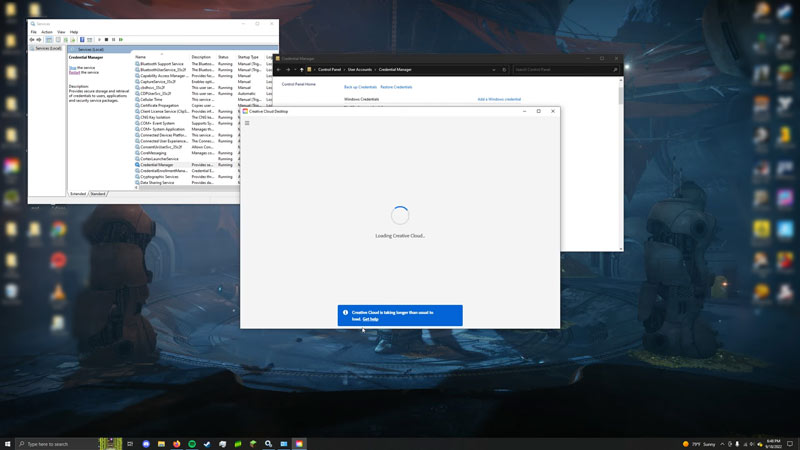This screenshot has height=450, width=800.
Task: Click the Get help link in the blue banner
Action: 370,319
